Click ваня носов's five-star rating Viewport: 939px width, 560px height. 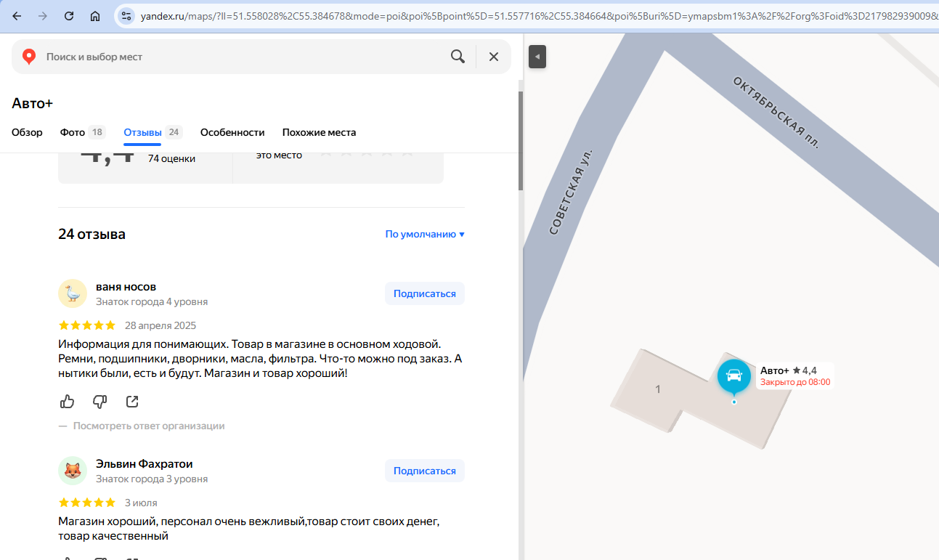pos(86,325)
